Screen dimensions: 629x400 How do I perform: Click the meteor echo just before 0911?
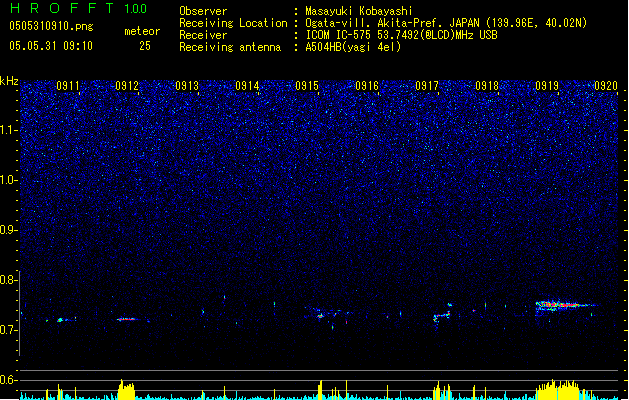click(61, 320)
